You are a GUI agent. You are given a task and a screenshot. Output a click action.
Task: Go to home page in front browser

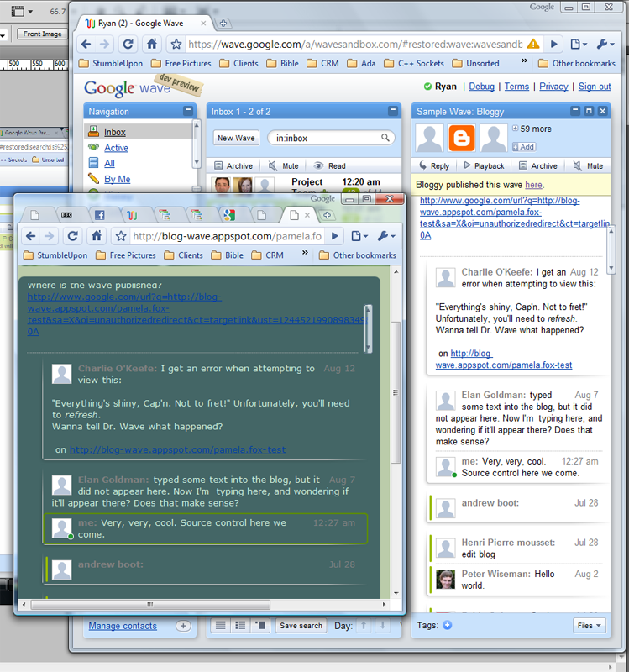[x=97, y=236]
